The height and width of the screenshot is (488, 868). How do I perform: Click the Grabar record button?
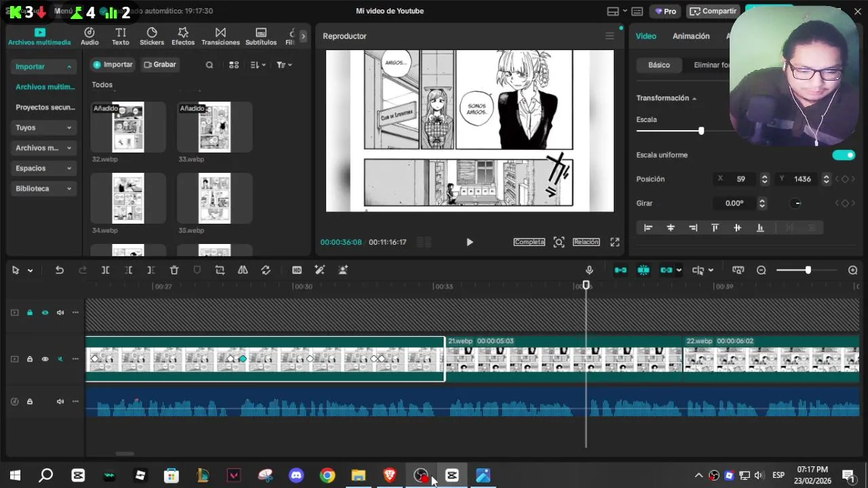pyautogui.click(x=160, y=65)
